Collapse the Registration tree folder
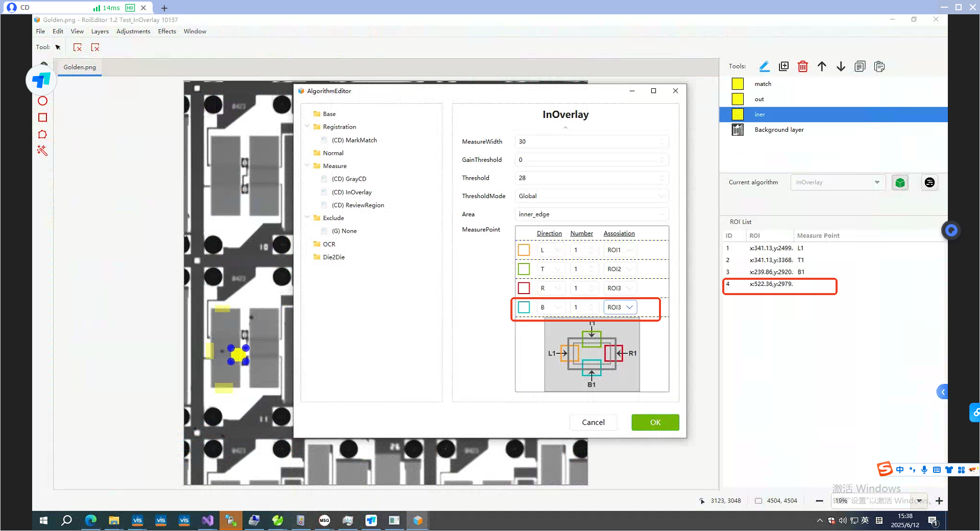 click(x=307, y=126)
